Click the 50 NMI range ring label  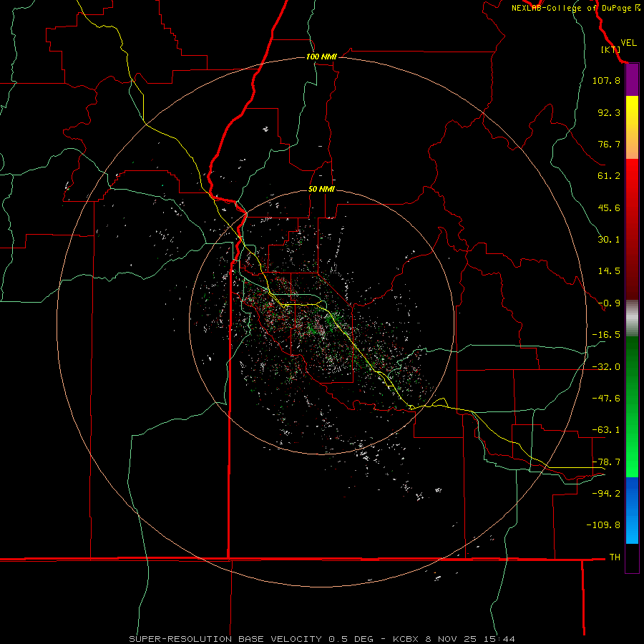(x=321, y=190)
